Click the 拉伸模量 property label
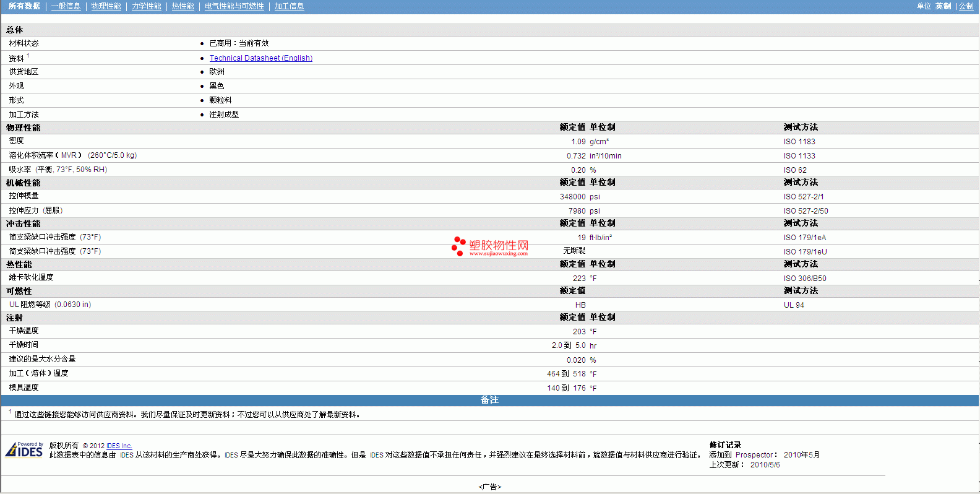980x494 pixels. click(x=24, y=196)
